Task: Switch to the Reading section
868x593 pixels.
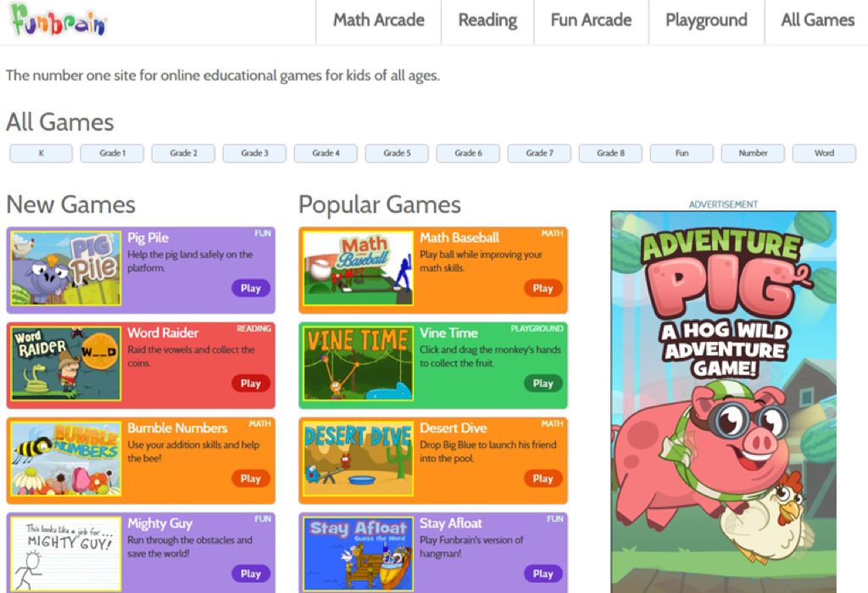Action: point(487,20)
